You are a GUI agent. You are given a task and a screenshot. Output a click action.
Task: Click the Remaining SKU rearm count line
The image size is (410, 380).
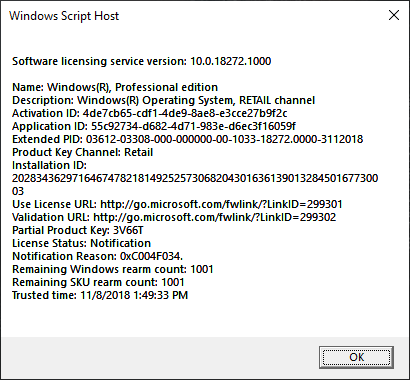98,282
